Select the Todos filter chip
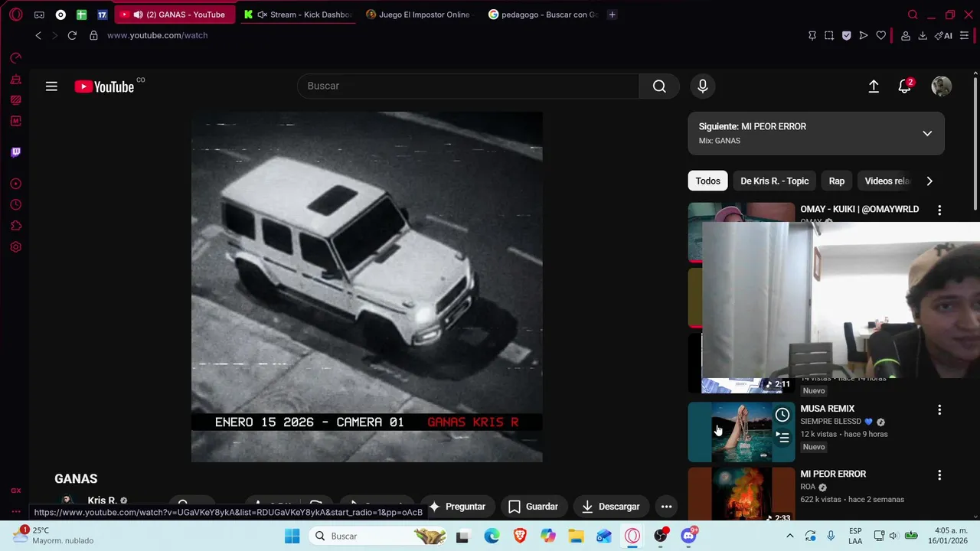Image resolution: width=980 pixels, height=551 pixels. [x=707, y=181]
